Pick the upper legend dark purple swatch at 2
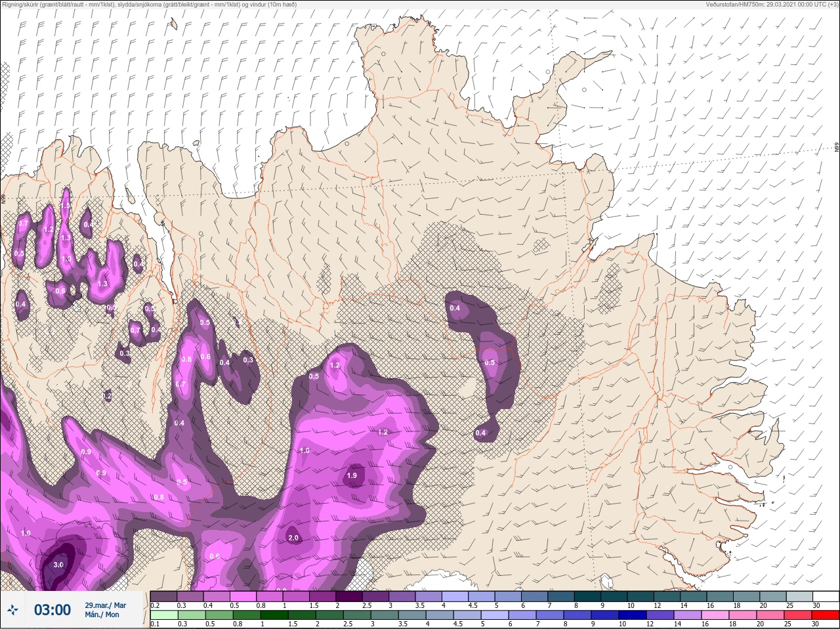840x629 pixels. [x=349, y=596]
